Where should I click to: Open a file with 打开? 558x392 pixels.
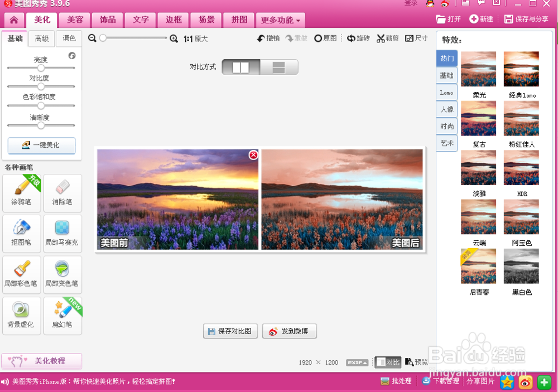point(449,19)
